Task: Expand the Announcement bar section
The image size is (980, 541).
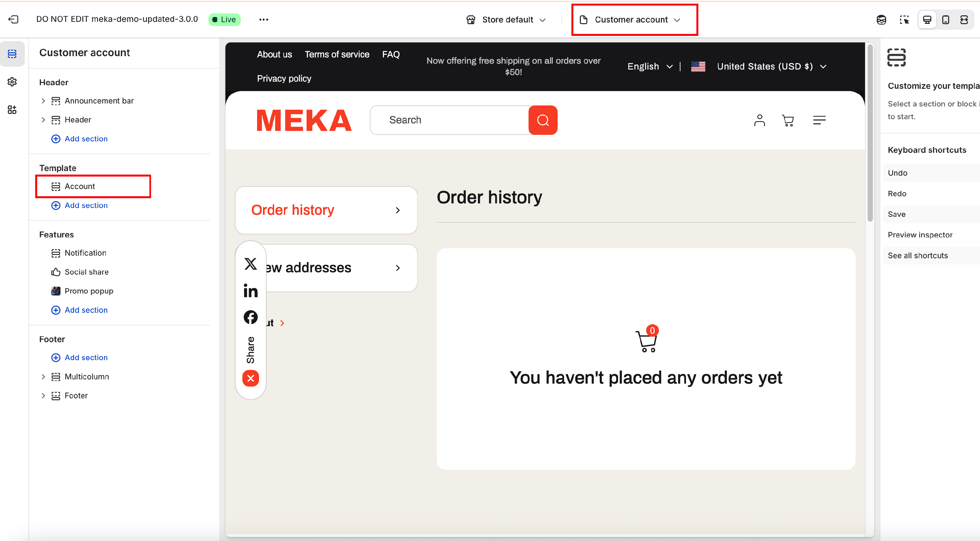Action: click(43, 101)
